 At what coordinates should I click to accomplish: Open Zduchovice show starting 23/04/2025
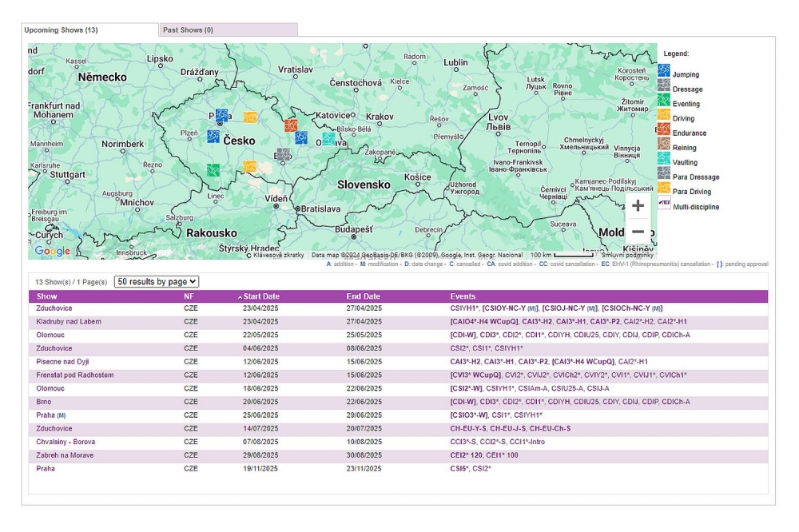point(54,308)
